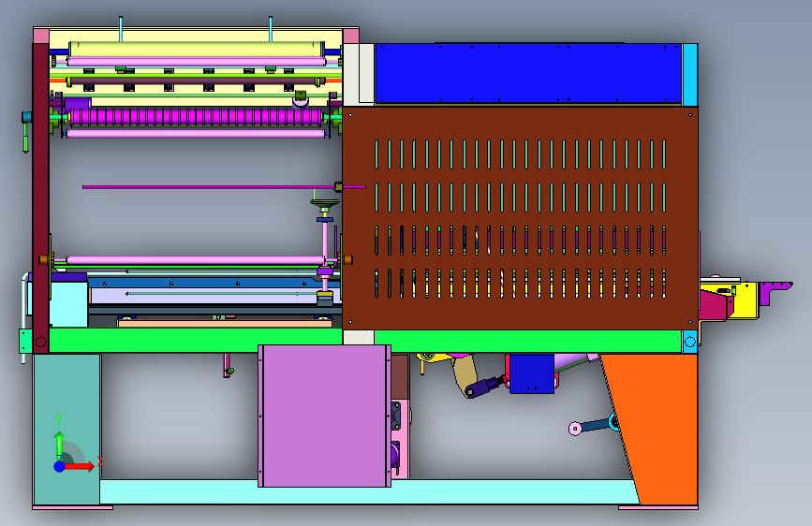Select the large blue top cover panel

pyautogui.click(x=527, y=74)
